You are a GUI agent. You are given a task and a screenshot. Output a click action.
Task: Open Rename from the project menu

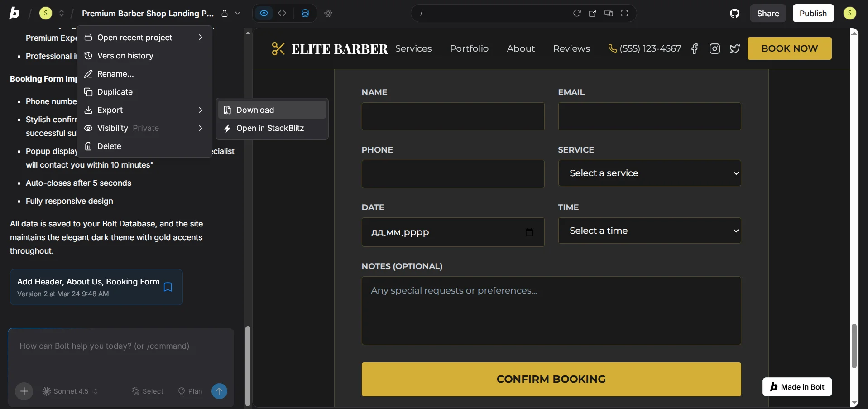tap(115, 74)
